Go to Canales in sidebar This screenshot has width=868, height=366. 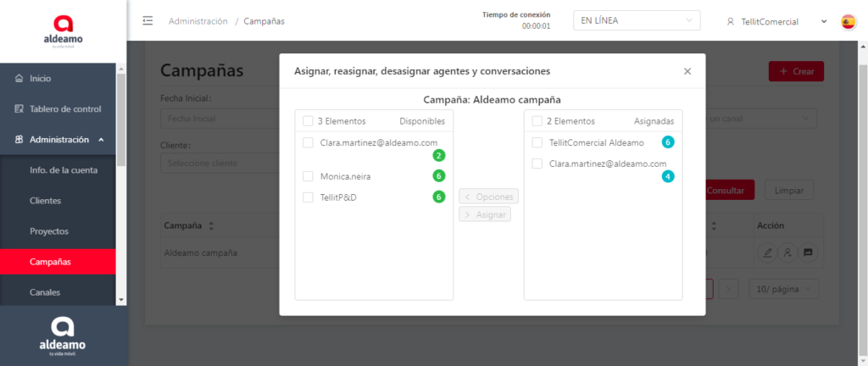[45, 292]
